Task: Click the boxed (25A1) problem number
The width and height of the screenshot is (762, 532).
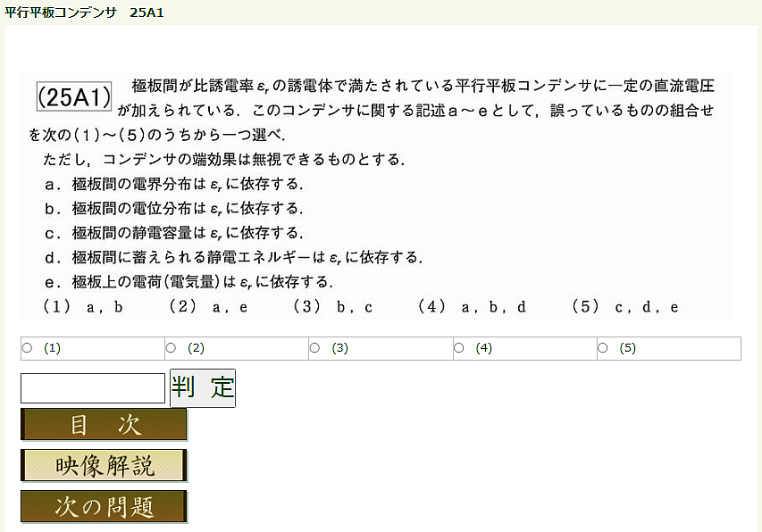Action: tap(73, 97)
